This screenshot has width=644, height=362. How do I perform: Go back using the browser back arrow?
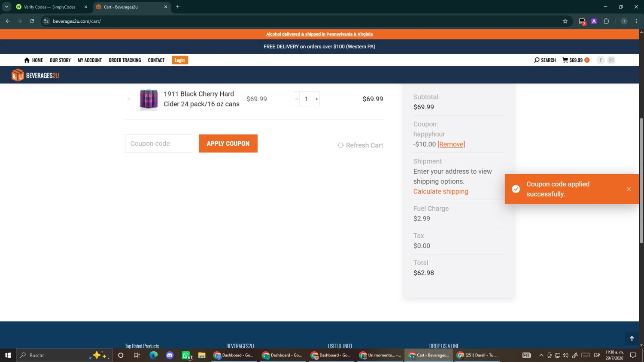[x=8, y=21]
